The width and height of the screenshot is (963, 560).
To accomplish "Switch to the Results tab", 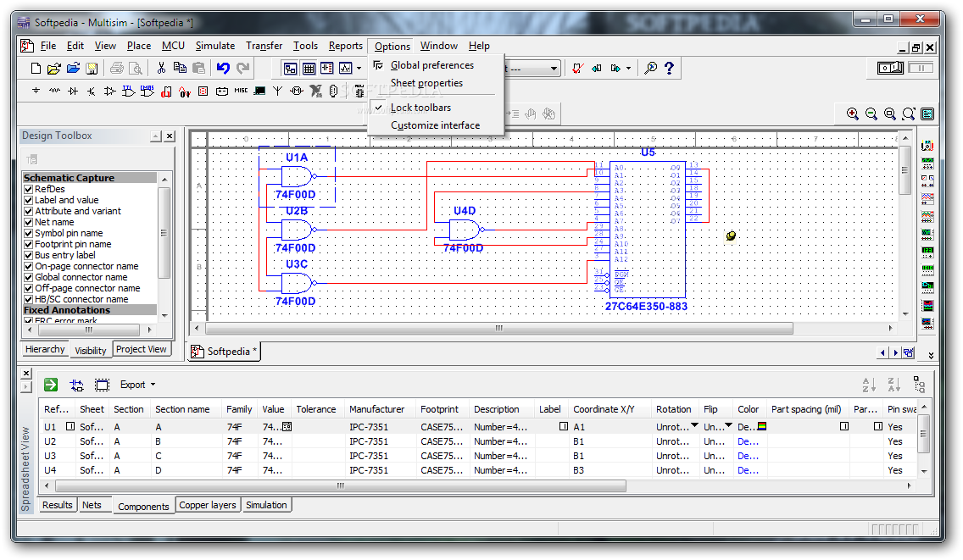I will 58,505.
